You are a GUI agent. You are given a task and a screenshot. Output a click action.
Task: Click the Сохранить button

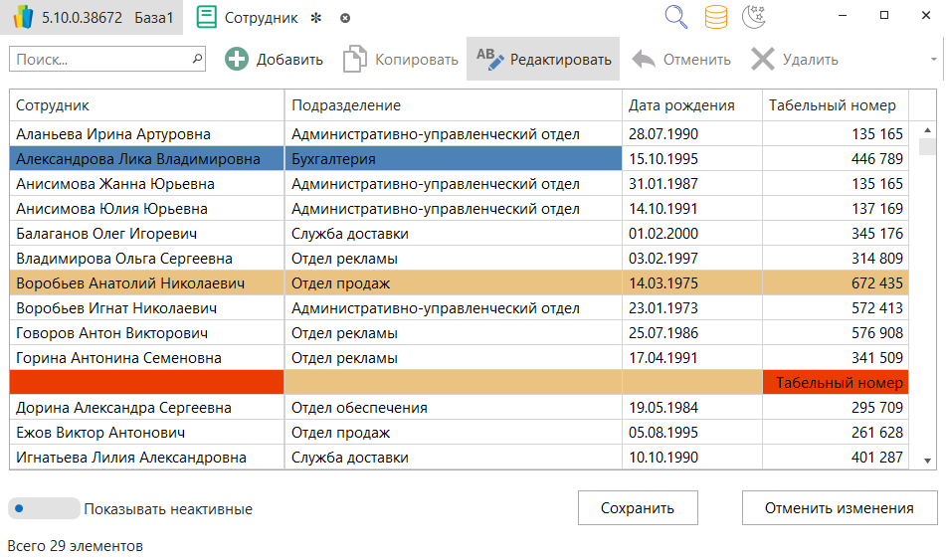coord(638,508)
